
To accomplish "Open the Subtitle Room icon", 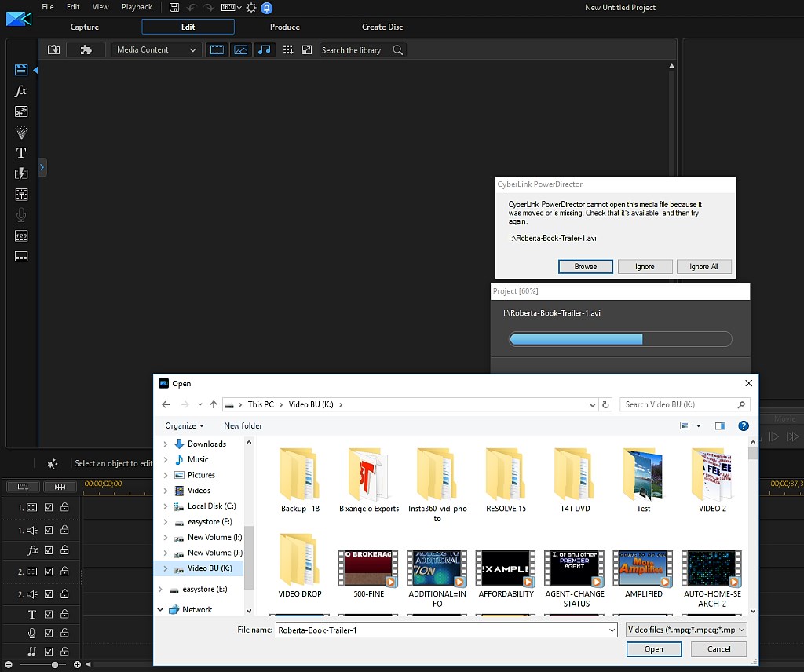I will pyautogui.click(x=21, y=256).
